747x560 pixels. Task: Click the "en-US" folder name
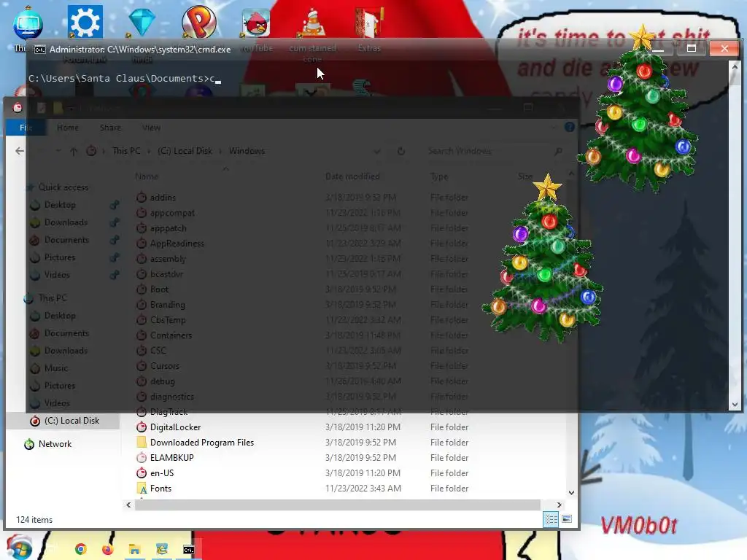click(162, 472)
